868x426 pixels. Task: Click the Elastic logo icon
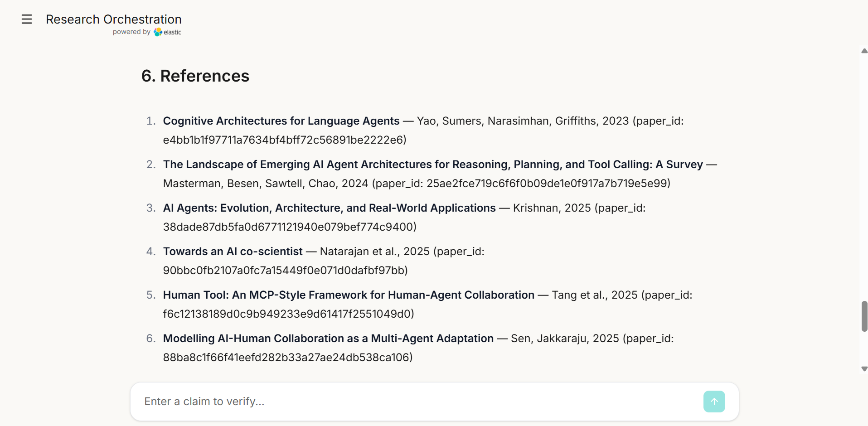158,32
